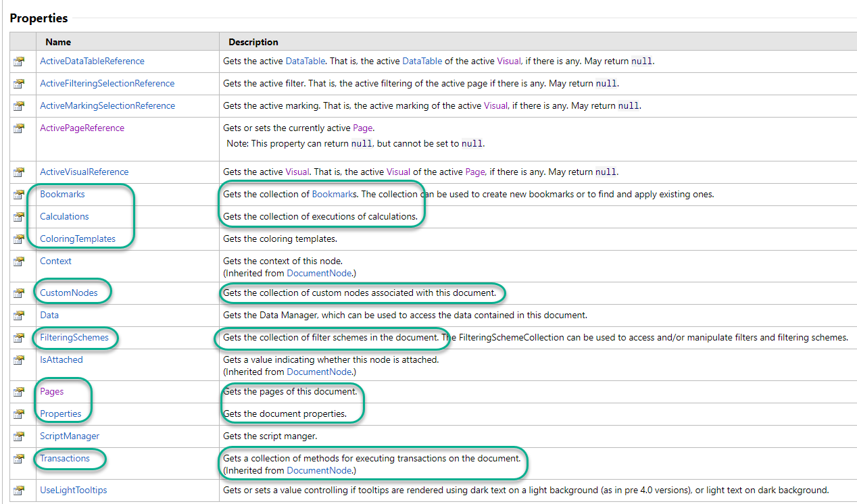This screenshot has height=504, width=857.
Task: Navigate to the Properties property link
Action: 60,413
